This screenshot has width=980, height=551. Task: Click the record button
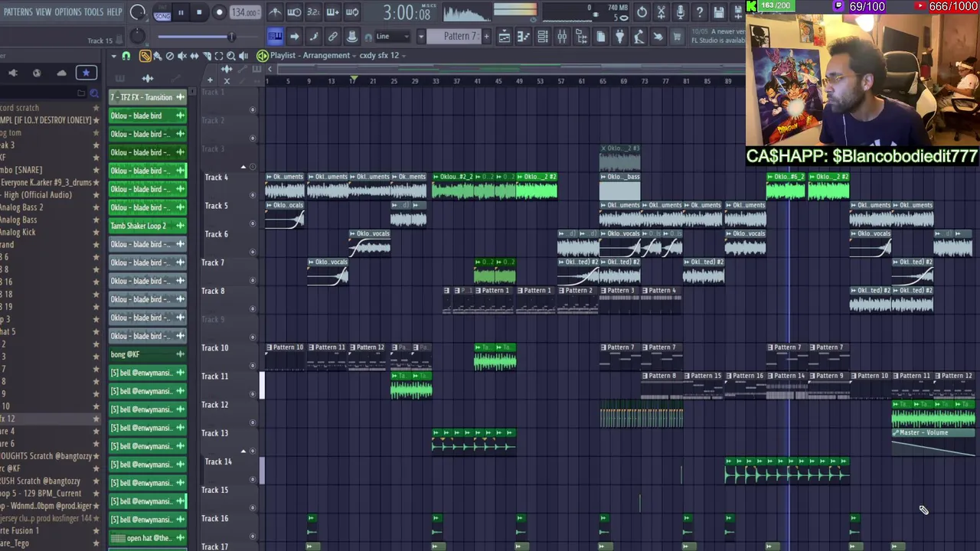point(219,12)
